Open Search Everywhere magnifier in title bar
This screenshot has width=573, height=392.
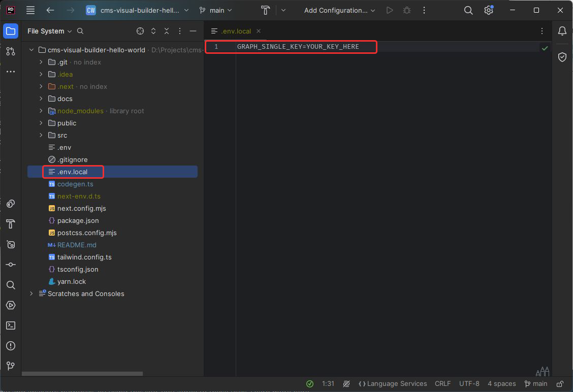(468, 10)
